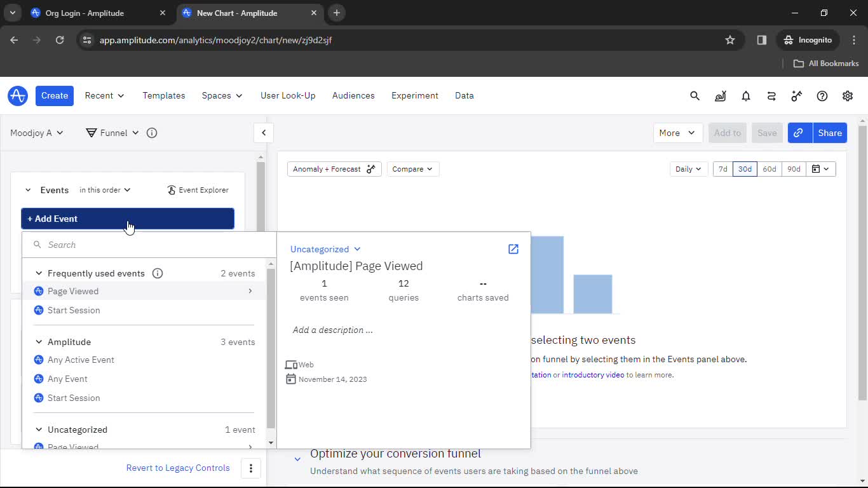Collapse the Uncategorized events group
This screenshot has width=868, height=488.
39,430
